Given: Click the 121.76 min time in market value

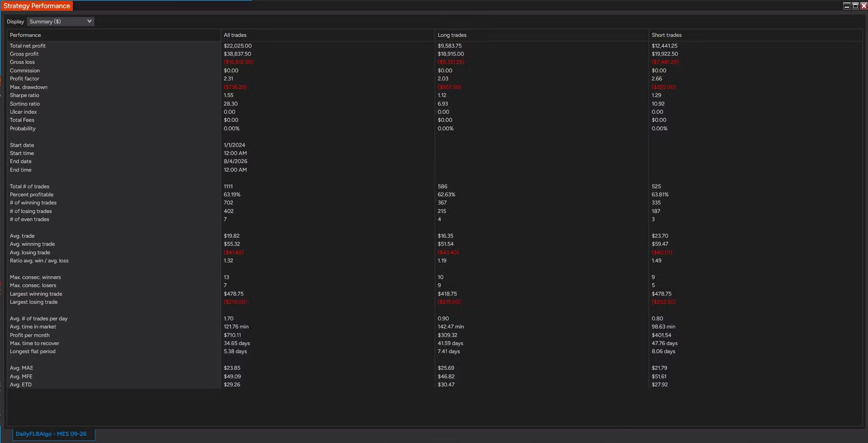Looking at the screenshot, I should [236, 327].
